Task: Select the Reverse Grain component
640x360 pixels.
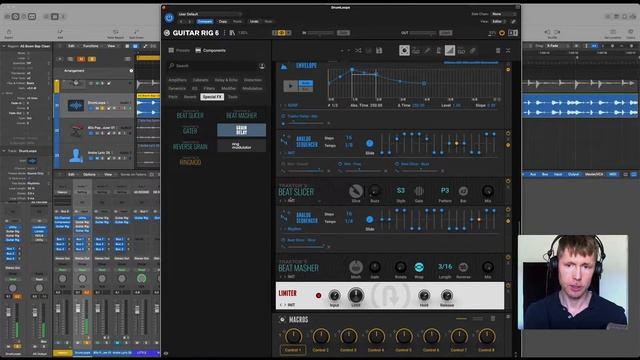Action: click(190, 146)
